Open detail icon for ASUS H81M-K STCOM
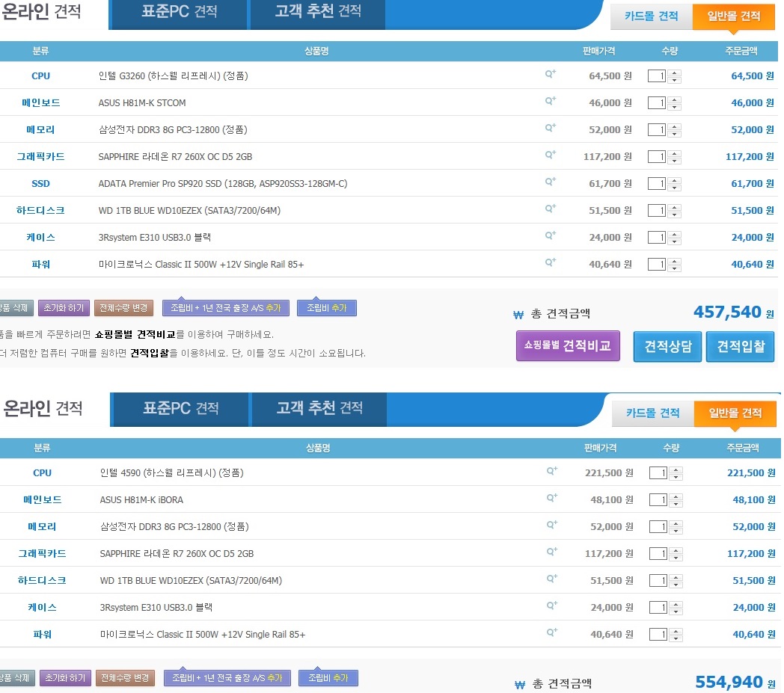The image size is (784, 693). pyautogui.click(x=550, y=101)
